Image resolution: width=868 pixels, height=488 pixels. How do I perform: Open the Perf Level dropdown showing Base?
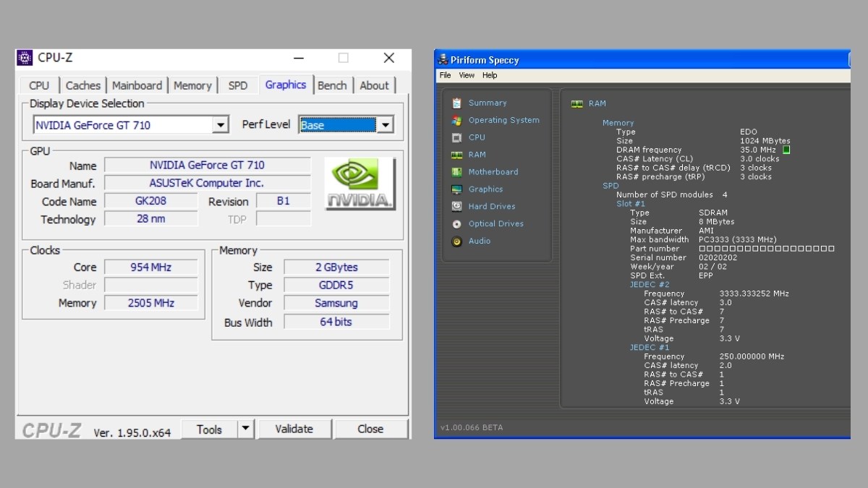click(x=386, y=125)
